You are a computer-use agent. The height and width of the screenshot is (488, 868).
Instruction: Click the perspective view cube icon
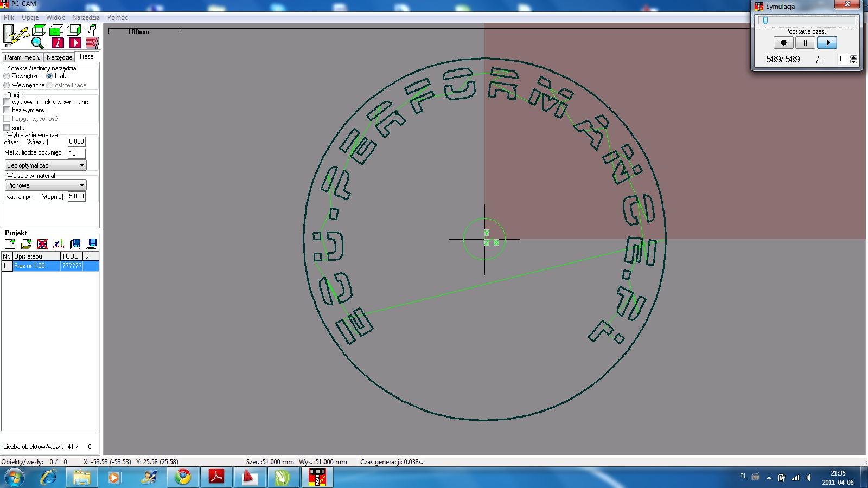pos(90,30)
